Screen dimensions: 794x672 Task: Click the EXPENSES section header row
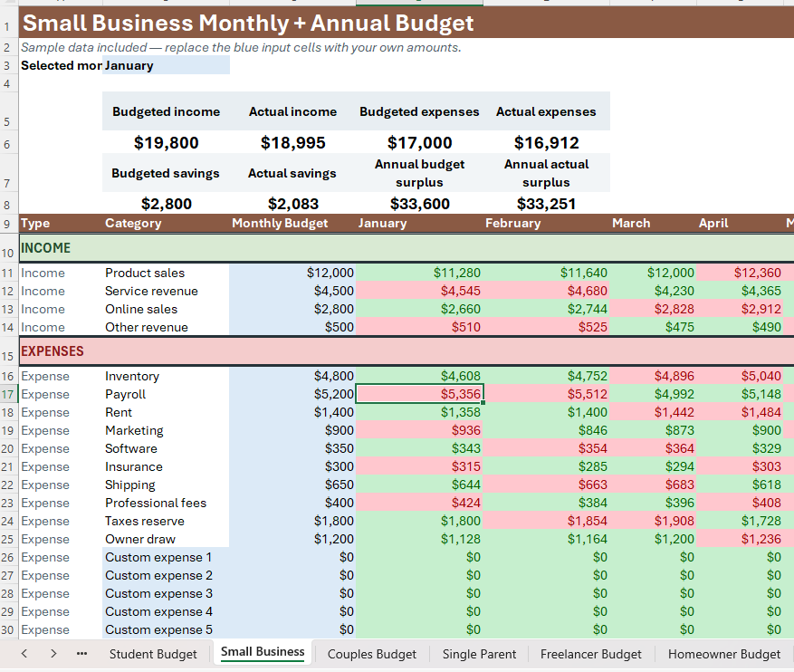pos(407,351)
